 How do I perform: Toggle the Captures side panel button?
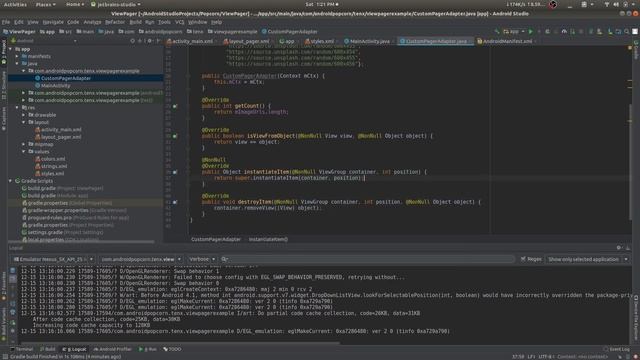click(x=4, y=119)
